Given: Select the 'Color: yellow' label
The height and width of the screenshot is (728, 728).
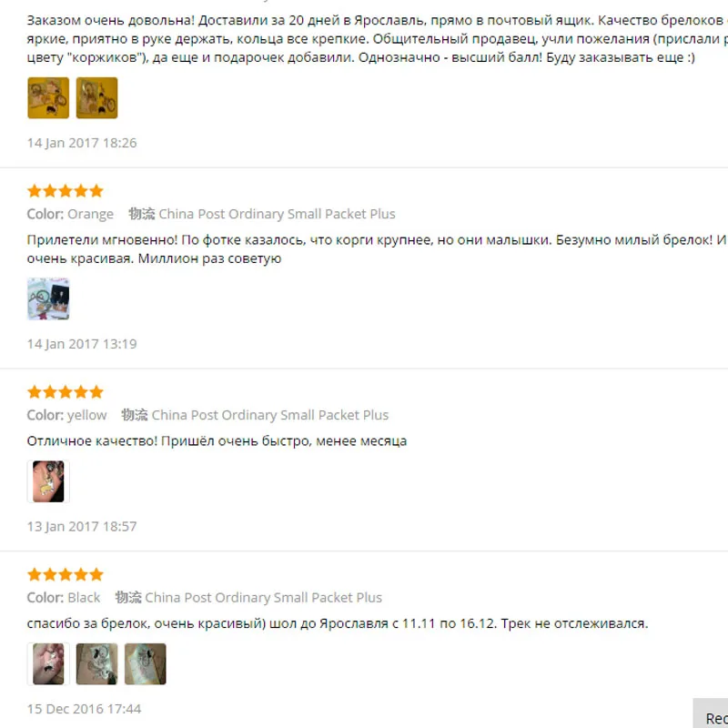Looking at the screenshot, I should tap(66, 415).
